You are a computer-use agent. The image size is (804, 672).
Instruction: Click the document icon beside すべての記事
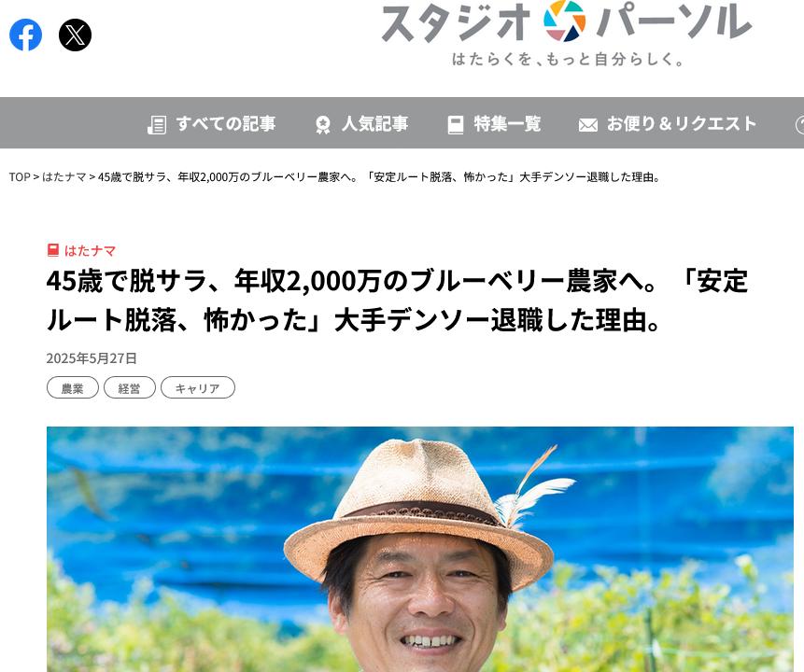(157, 124)
